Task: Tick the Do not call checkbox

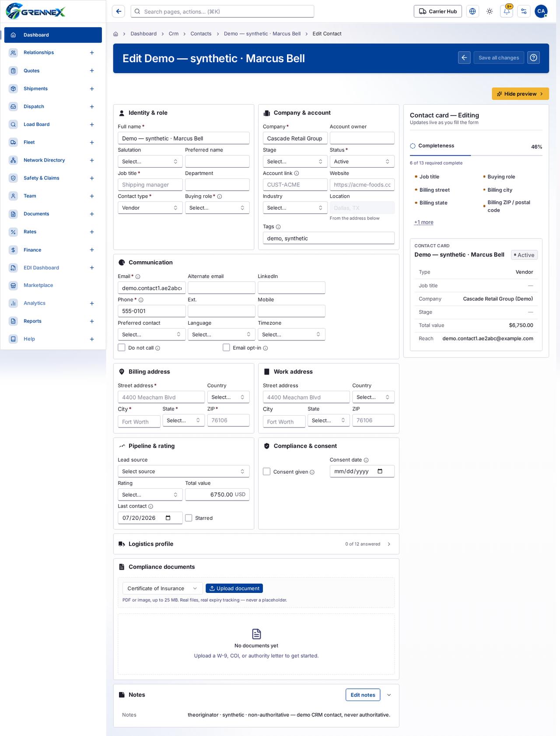Action: 122,347
